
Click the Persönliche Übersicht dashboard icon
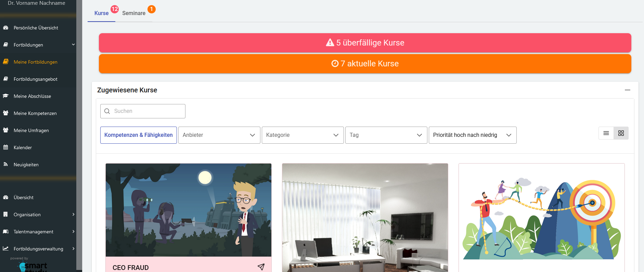pos(5,28)
